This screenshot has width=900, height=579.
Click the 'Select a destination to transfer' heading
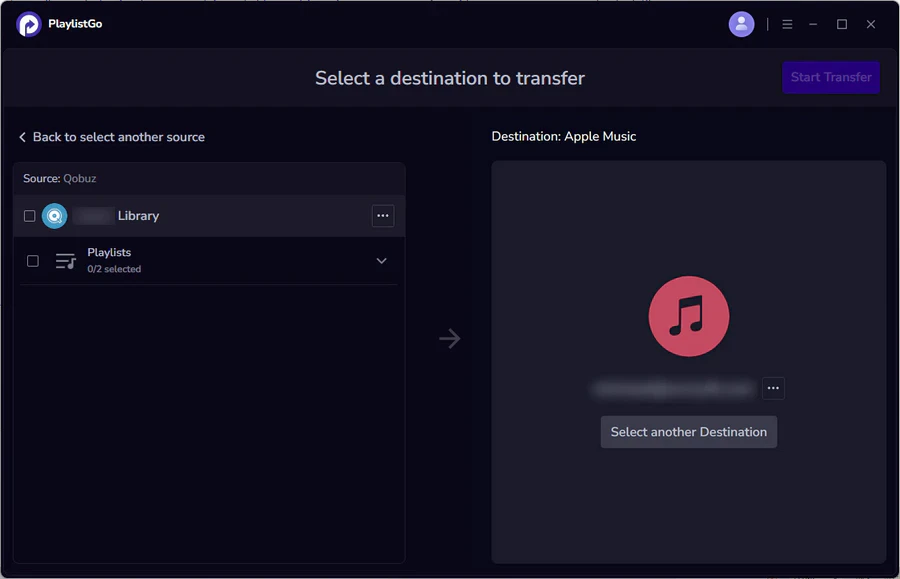450,78
